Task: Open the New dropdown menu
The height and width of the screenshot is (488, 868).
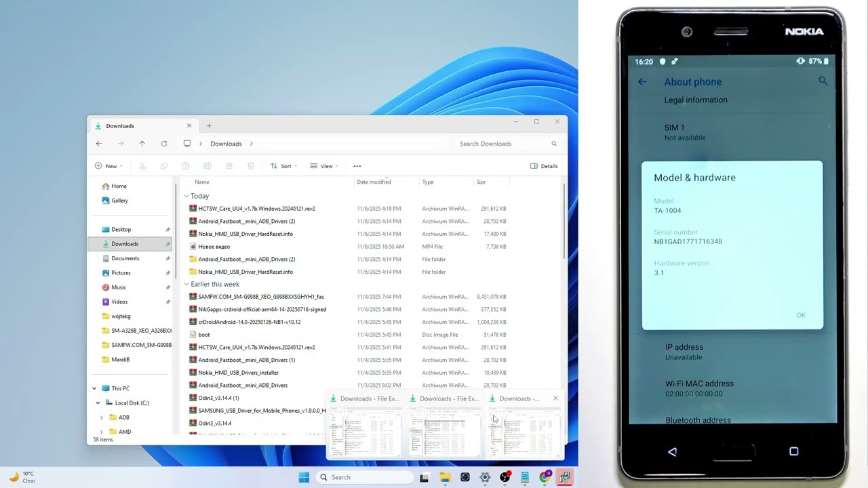Action: click(x=108, y=166)
